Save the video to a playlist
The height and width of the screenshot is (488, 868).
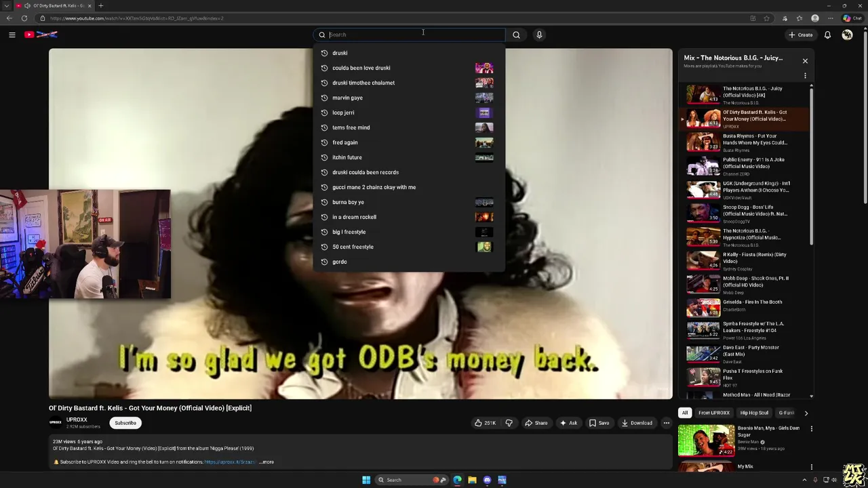click(x=599, y=423)
